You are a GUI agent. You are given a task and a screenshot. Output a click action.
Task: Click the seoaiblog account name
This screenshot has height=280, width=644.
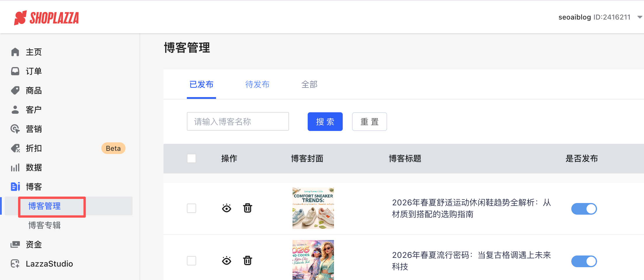pos(575,17)
